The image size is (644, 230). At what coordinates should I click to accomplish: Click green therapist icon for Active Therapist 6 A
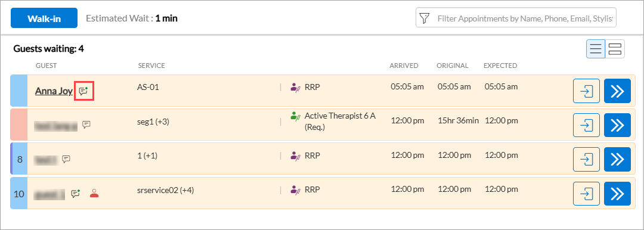point(296,116)
